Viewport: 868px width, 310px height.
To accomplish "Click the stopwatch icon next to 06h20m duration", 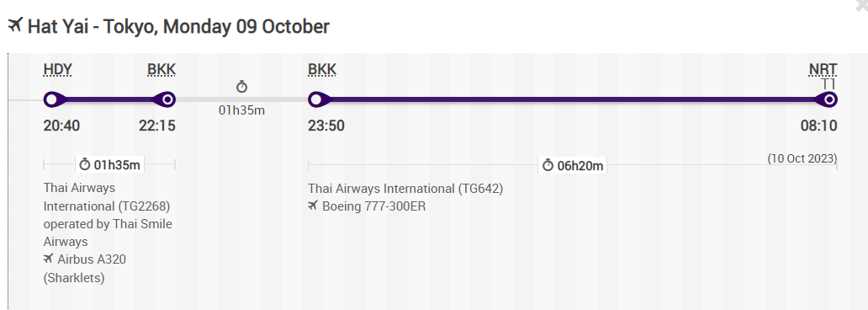I will tap(548, 165).
